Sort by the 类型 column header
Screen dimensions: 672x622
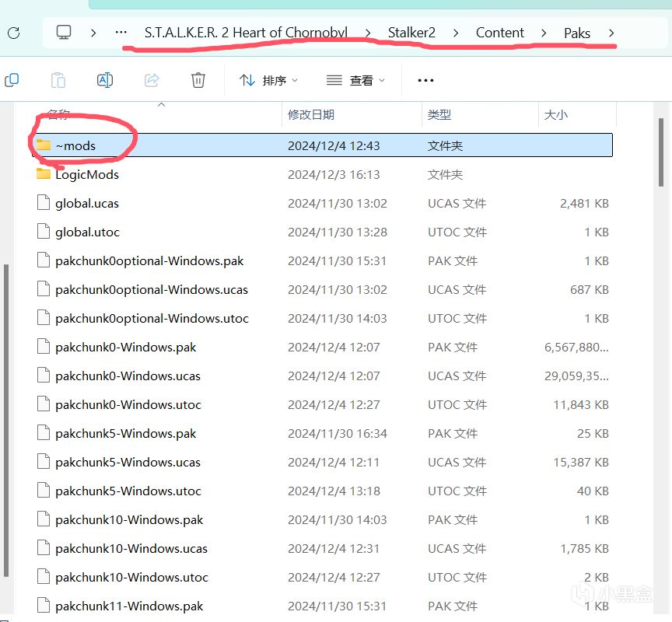click(x=439, y=115)
